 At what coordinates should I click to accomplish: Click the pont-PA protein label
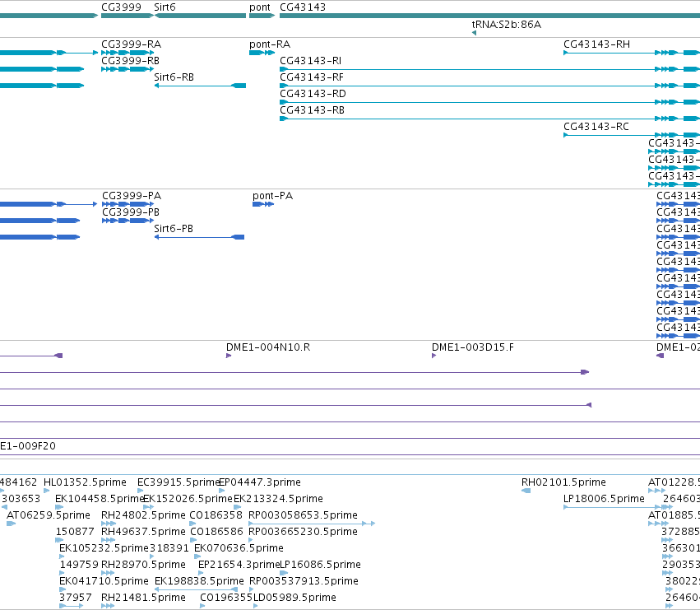pos(273,196)
